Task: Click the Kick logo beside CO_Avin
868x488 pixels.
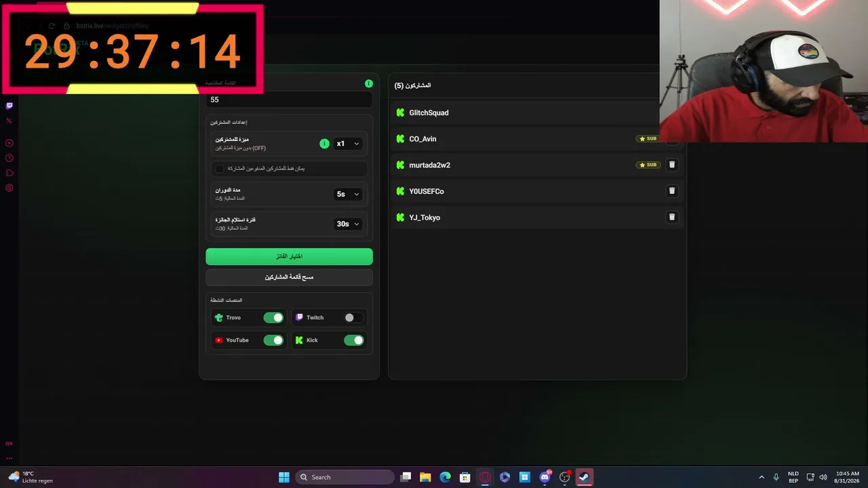Action: tap(400, 139)
